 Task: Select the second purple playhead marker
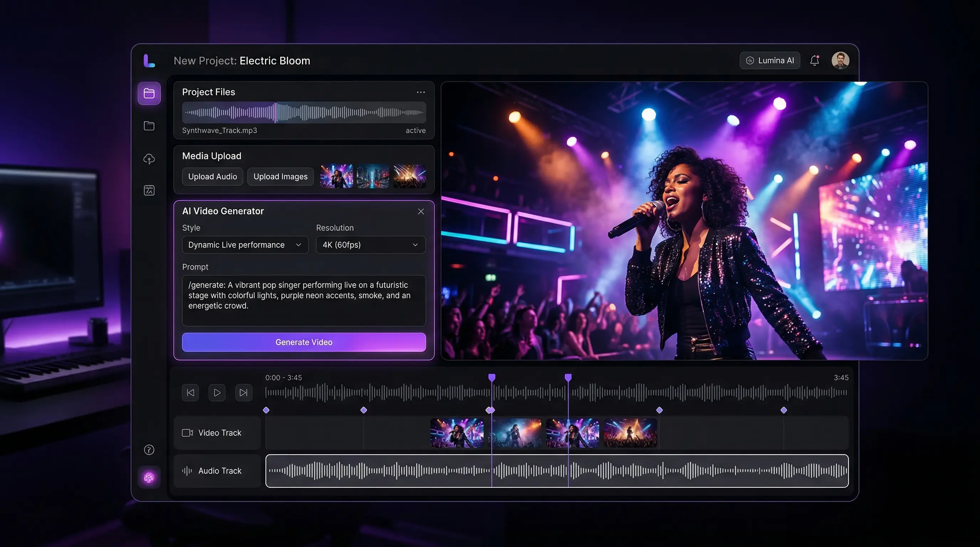click(x=568, y=377)
